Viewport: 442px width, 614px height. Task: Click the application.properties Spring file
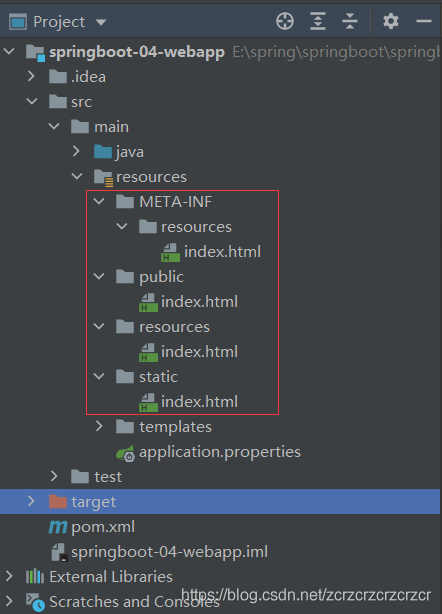(220, 452)
